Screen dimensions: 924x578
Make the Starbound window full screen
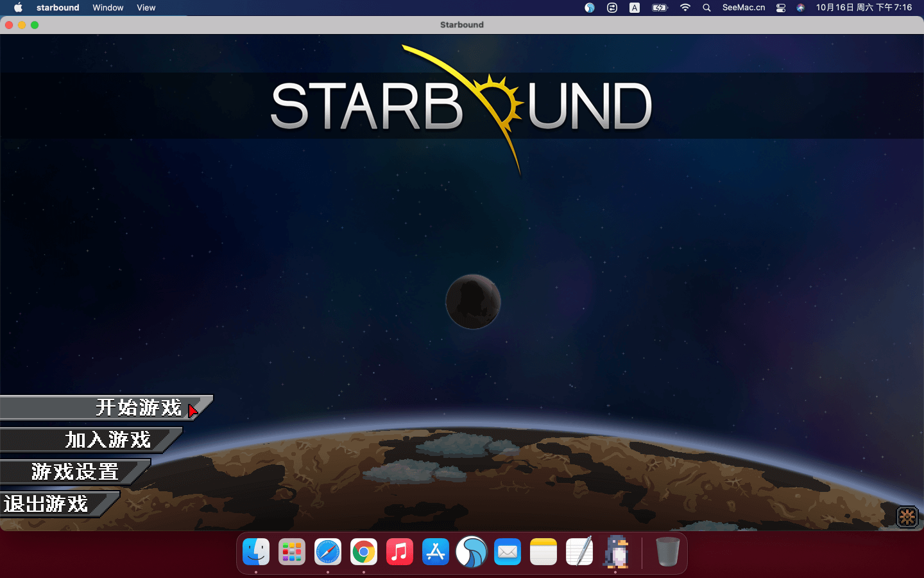pos(35,25)
